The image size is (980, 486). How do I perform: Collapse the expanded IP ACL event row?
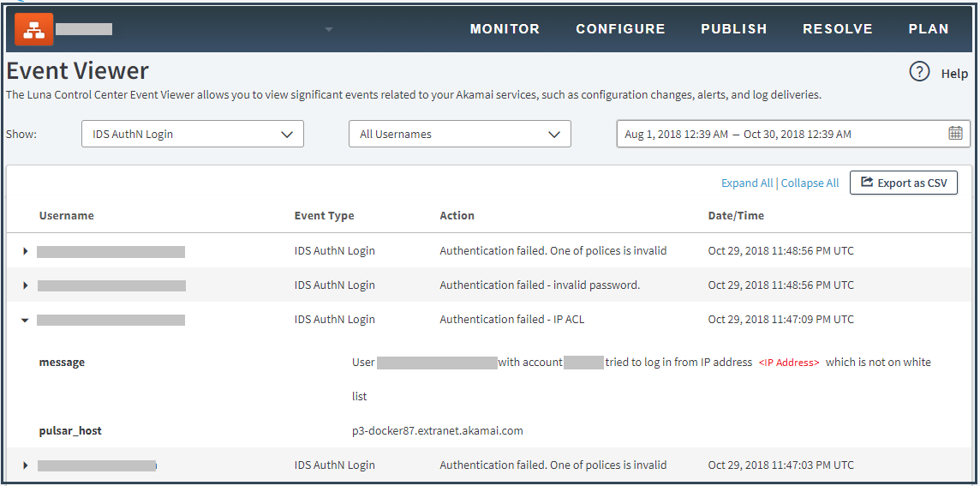[25, 320]
